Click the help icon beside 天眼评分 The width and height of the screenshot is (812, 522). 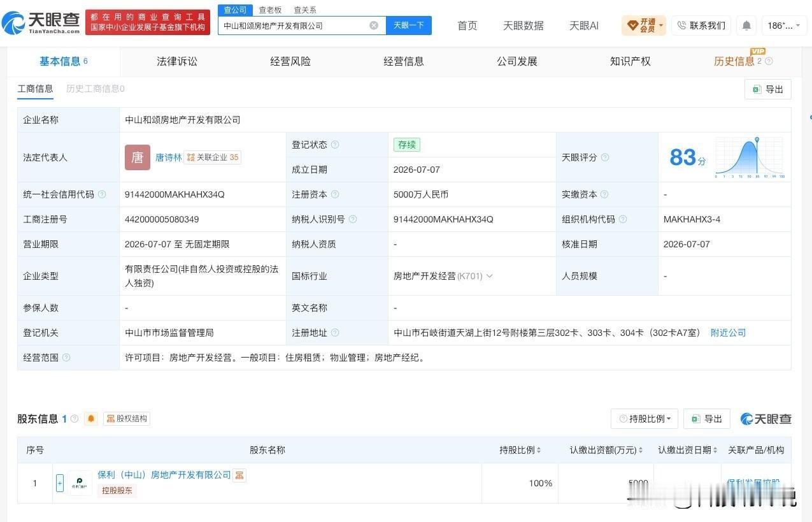point(605,157)
